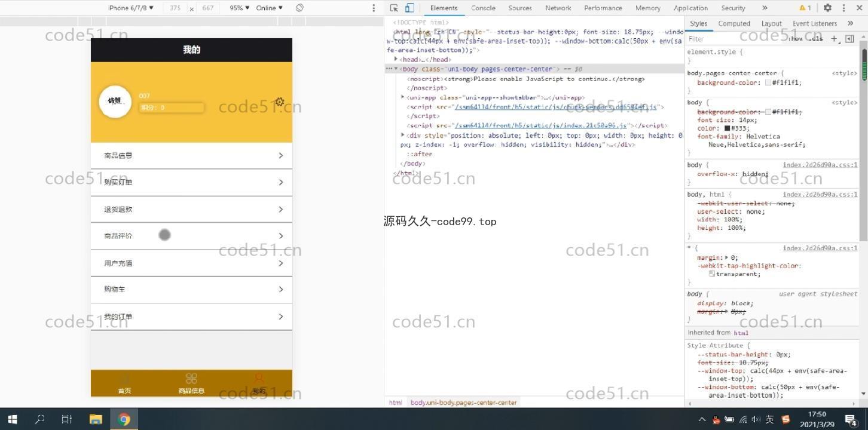Click the styles Filter input field

click(x=734, y=39)
